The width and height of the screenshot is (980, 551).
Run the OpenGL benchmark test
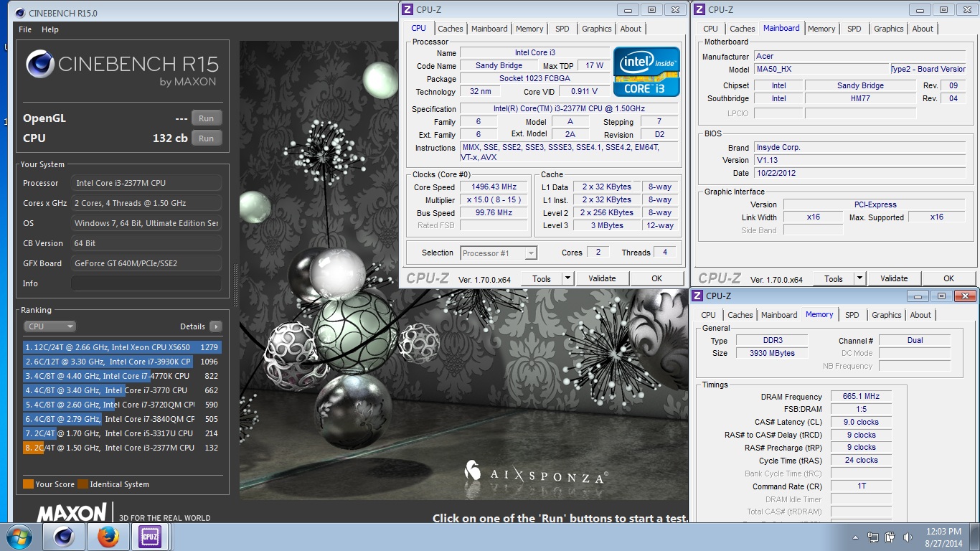tap(207, 118)
